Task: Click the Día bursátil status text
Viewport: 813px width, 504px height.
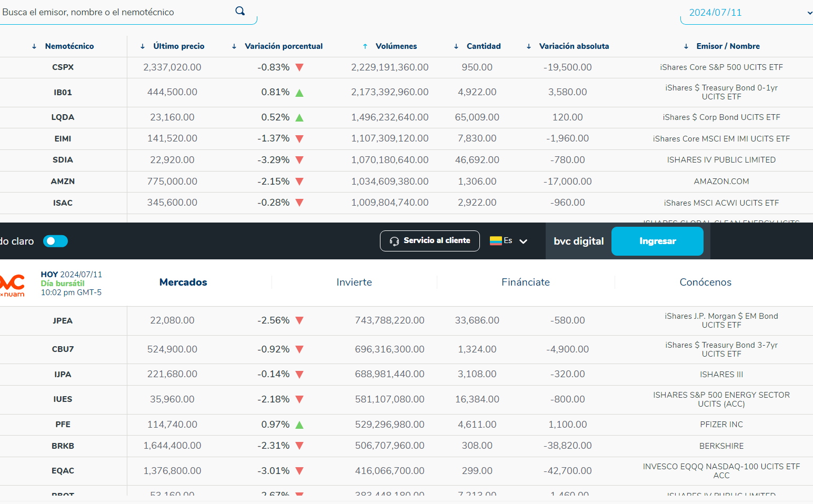Action: click(63, 284)
